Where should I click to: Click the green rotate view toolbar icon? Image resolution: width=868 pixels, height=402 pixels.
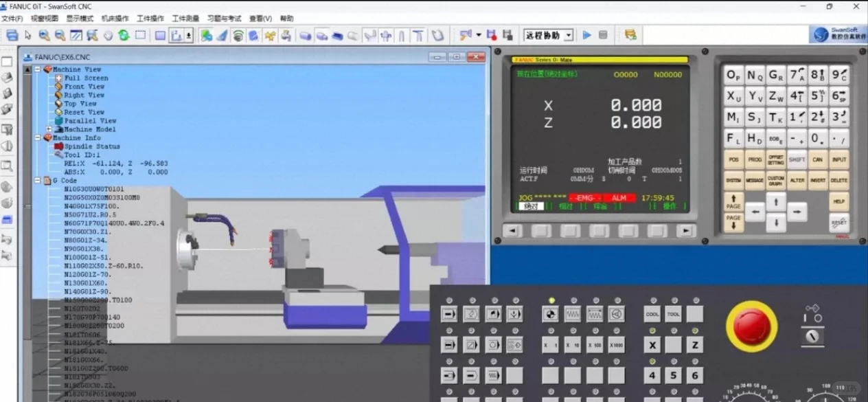point(124,35)
